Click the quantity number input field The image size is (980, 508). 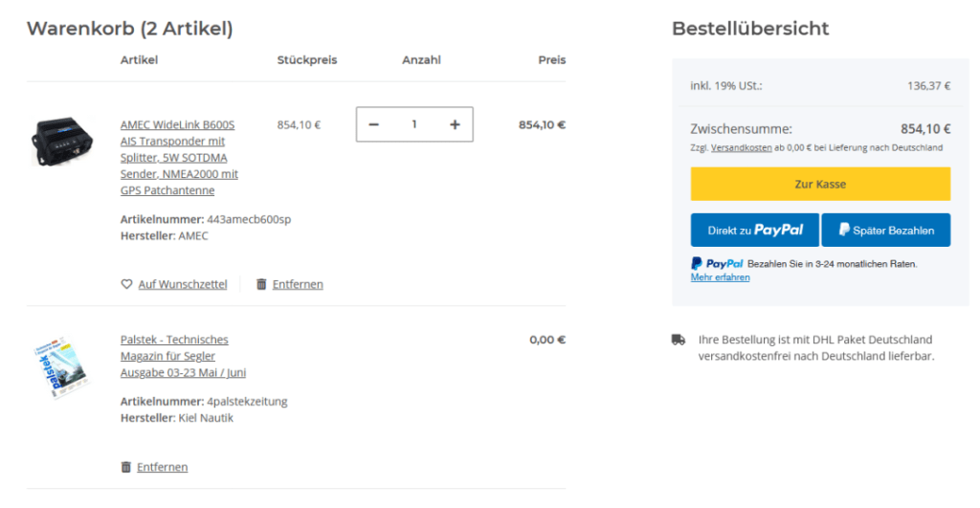(x=414, y=124)
